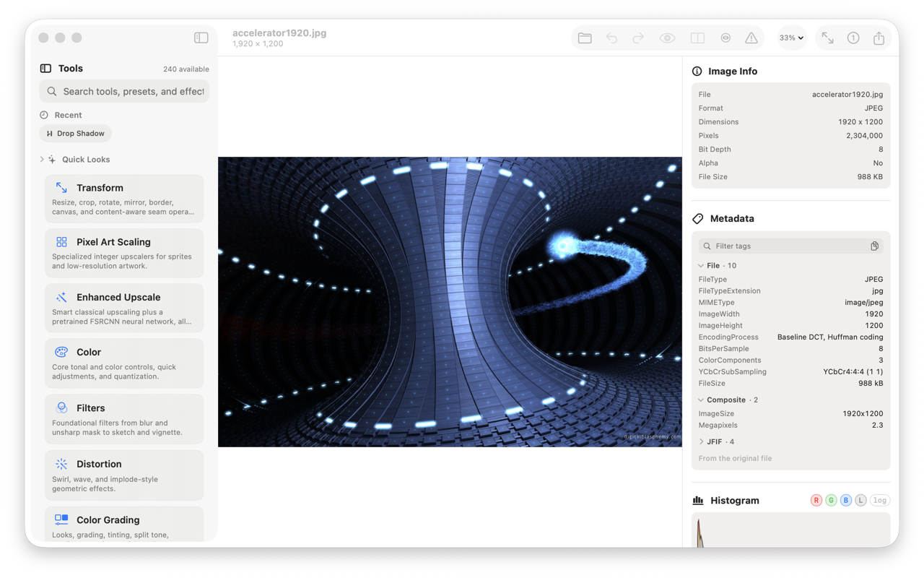Click the Bit Depth info row
Image resolution: width=924 pixels, height=578 pixels.
tap(790, 150)
